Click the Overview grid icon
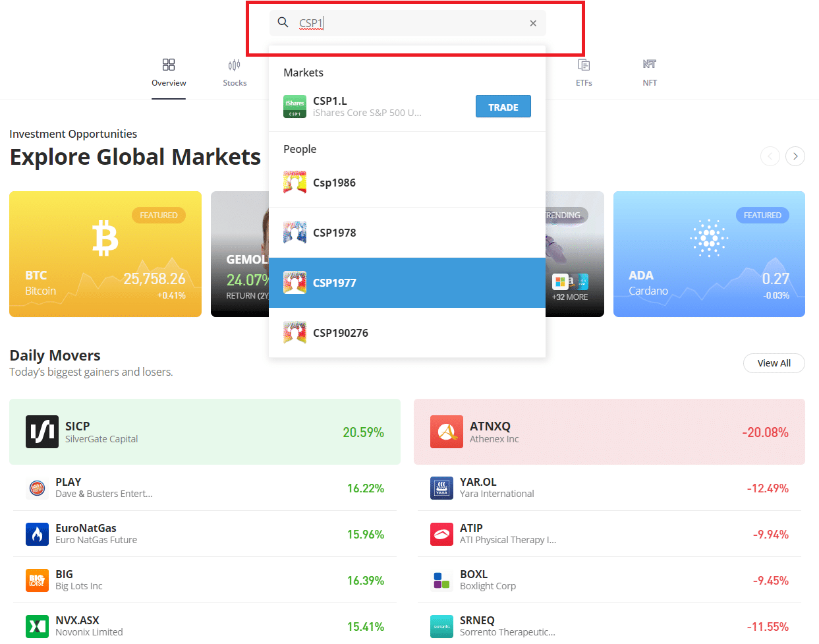819x644 pixels. coord(169,65)
